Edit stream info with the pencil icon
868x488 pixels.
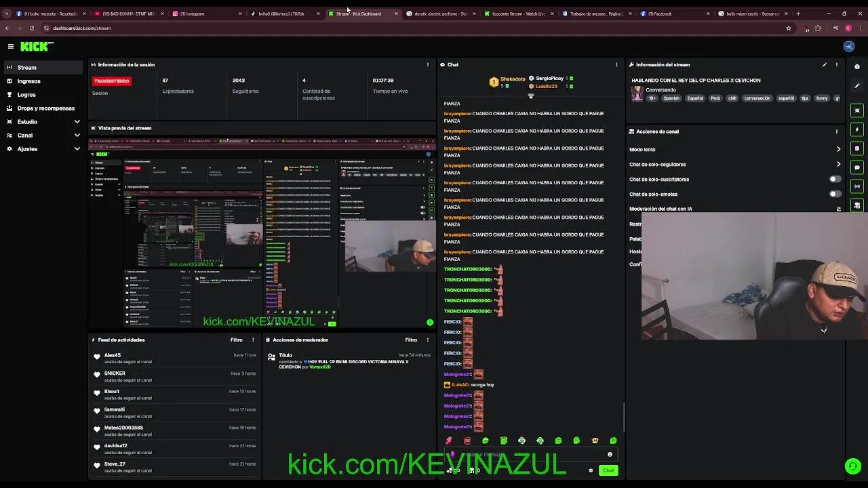pyautogui.click(x=825, y=64)
